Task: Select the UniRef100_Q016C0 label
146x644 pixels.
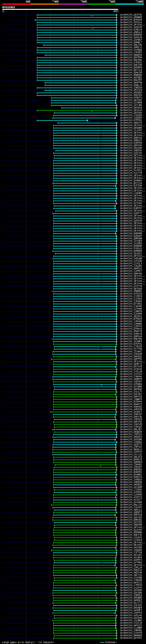Action: tap(131, 254)
